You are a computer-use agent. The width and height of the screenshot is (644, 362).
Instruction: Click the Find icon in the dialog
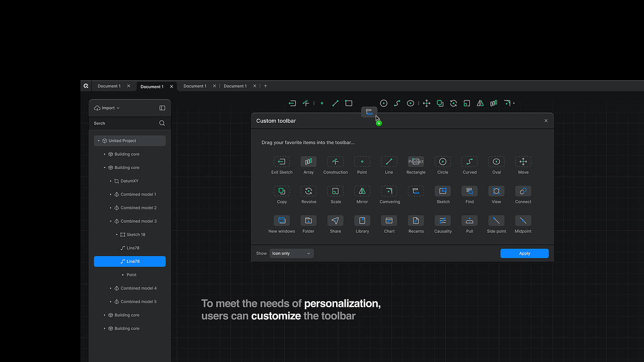[469, 191]
